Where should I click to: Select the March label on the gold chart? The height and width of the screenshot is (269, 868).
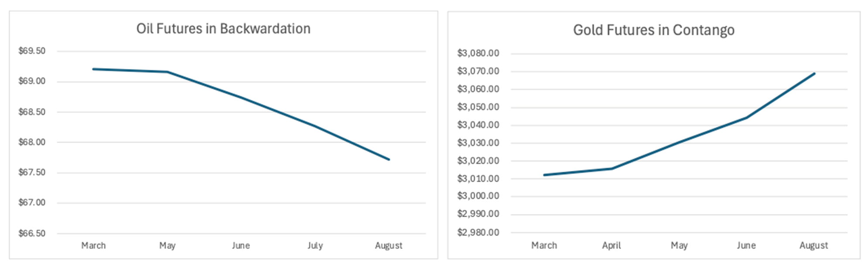click(544, 245)
